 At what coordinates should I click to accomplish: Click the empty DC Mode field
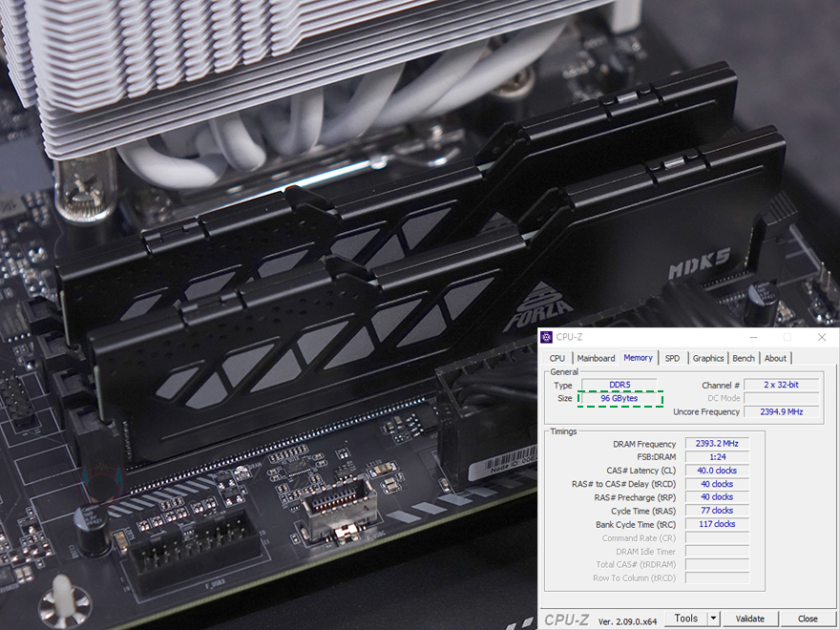(781, 398)
